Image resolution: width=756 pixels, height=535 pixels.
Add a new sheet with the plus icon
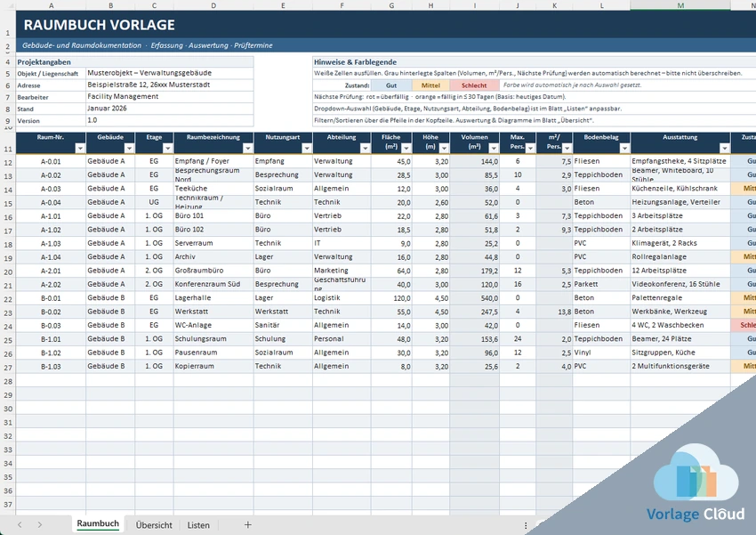248,525
